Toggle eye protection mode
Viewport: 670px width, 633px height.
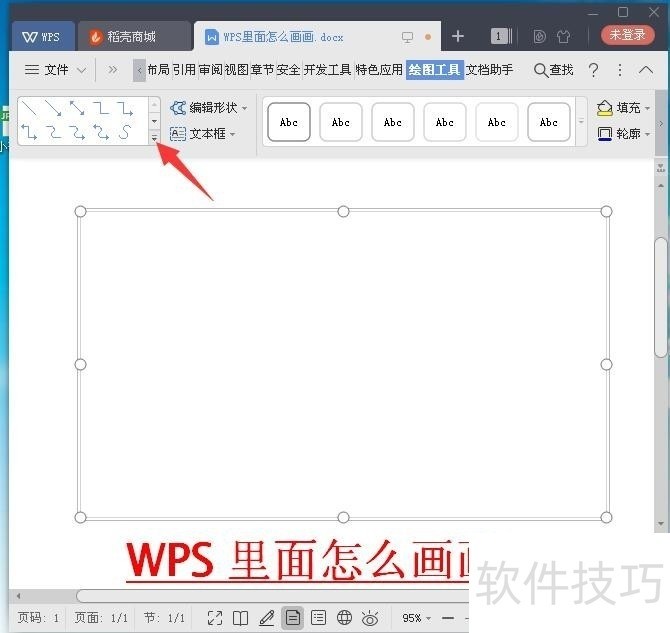coord(370,618)
